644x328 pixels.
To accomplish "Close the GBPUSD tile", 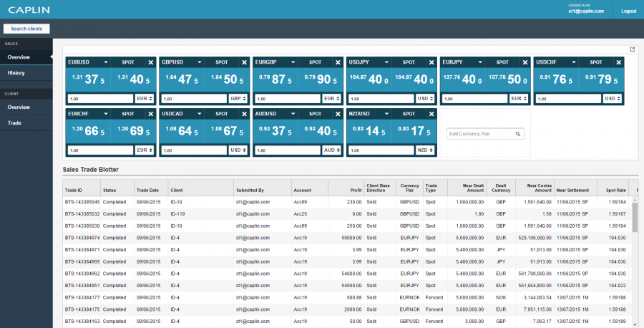I will click(x=245, y=62).
